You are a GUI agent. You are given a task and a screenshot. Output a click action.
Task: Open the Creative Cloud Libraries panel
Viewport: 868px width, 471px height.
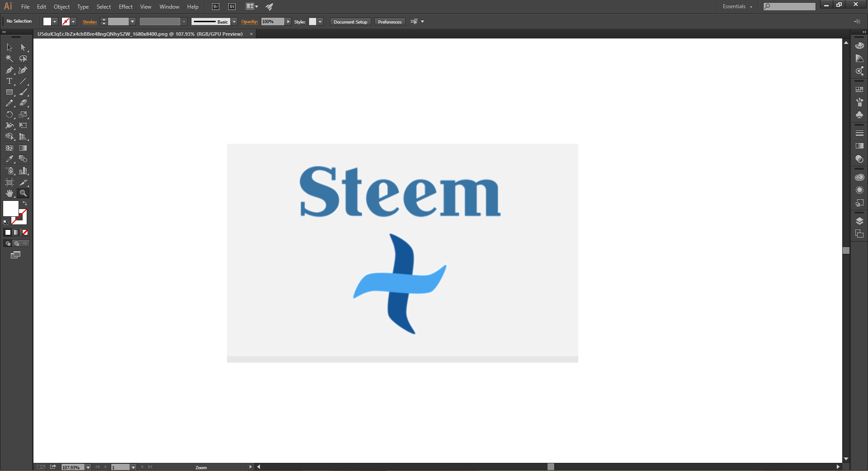[859, 177]
